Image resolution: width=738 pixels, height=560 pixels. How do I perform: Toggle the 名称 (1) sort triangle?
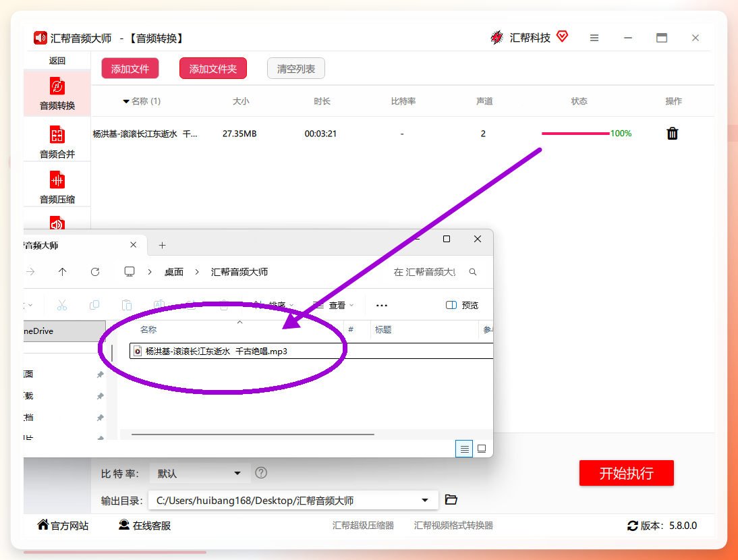(125, 101)
